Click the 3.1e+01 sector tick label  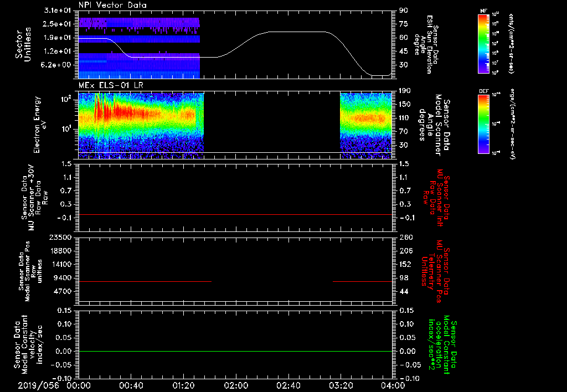[57, 11]
